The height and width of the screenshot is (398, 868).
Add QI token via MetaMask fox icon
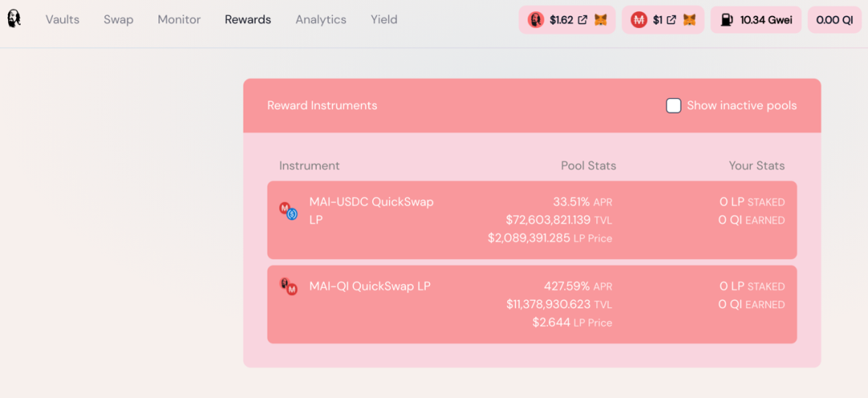click(x=600, y=20)
